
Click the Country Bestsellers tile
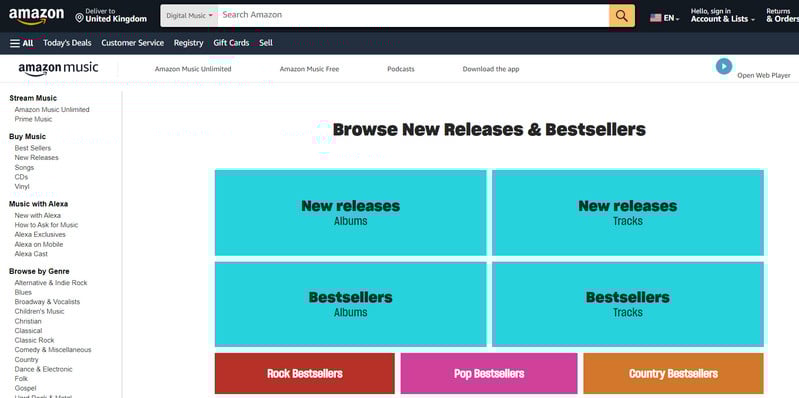674,374
